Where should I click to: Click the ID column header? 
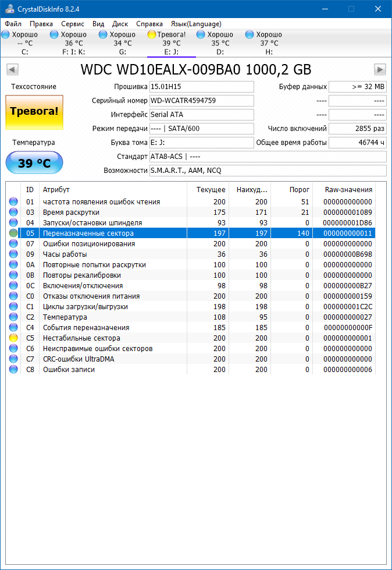[30, 190]
